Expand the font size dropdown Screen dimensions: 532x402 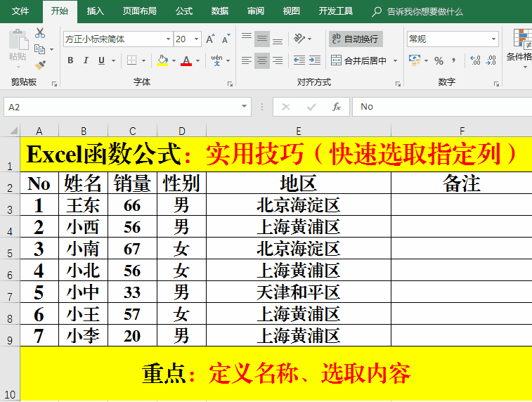click(196, 39)
